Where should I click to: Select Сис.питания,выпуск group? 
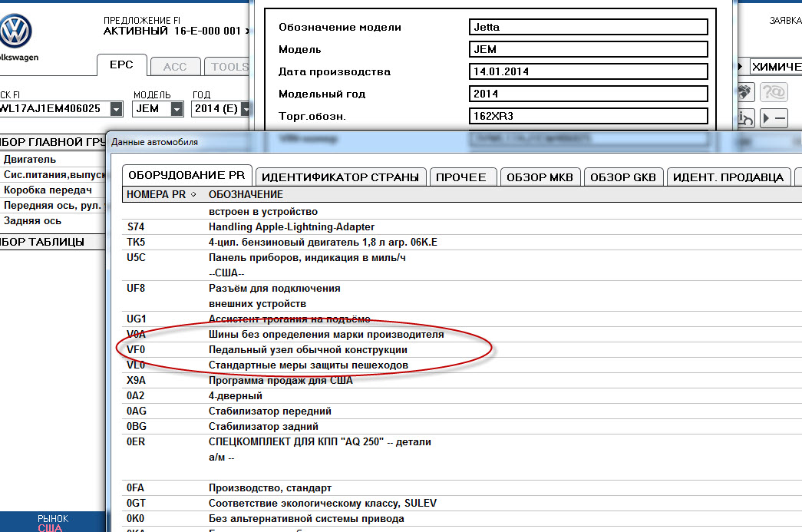tap(53, 174)
